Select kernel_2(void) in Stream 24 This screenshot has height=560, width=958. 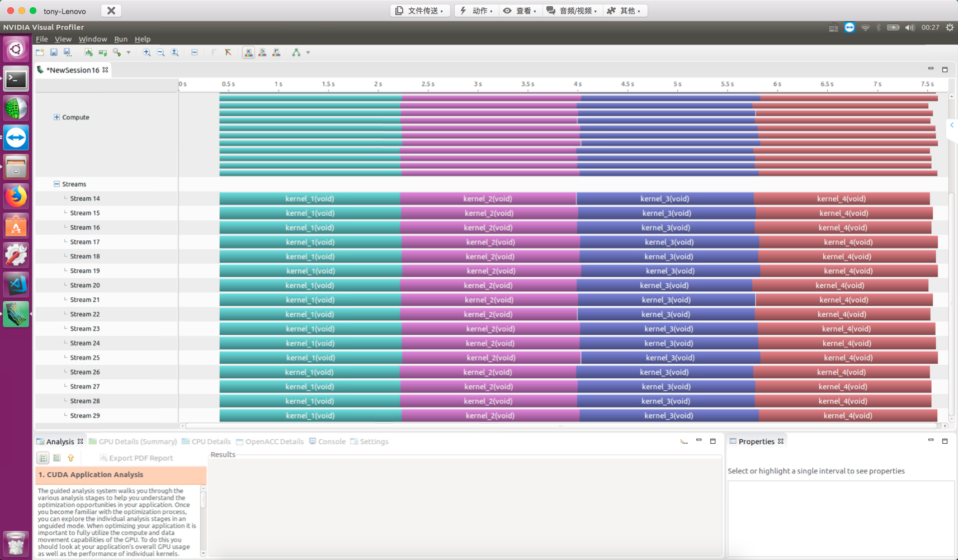point(490,343)
